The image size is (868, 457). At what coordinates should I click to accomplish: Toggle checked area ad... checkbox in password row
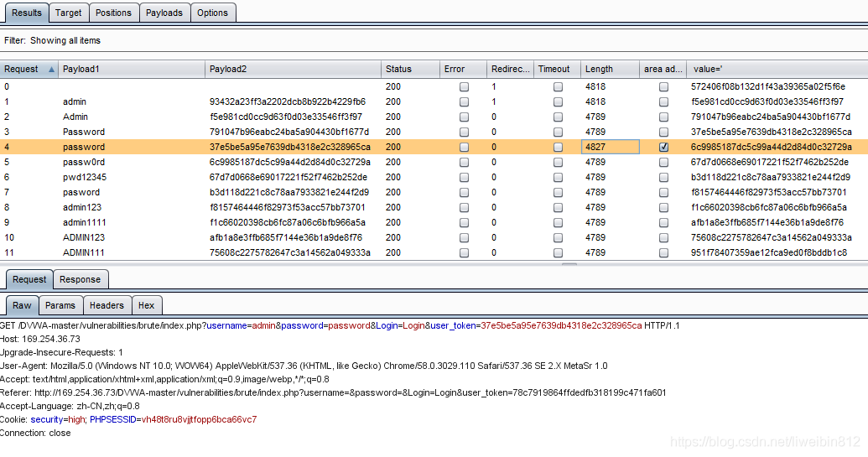pos(663,148)
